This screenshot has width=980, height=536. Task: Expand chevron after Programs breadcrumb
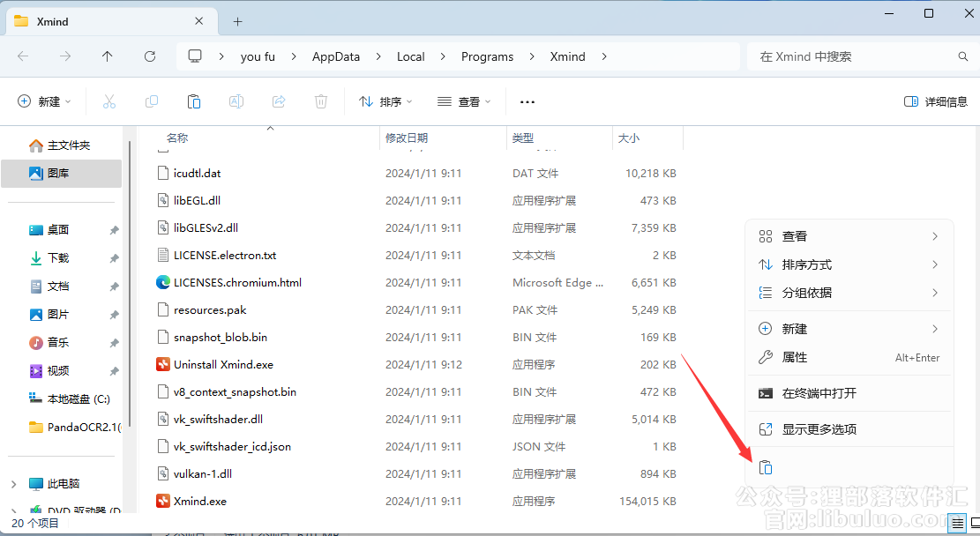coord(531,56)
